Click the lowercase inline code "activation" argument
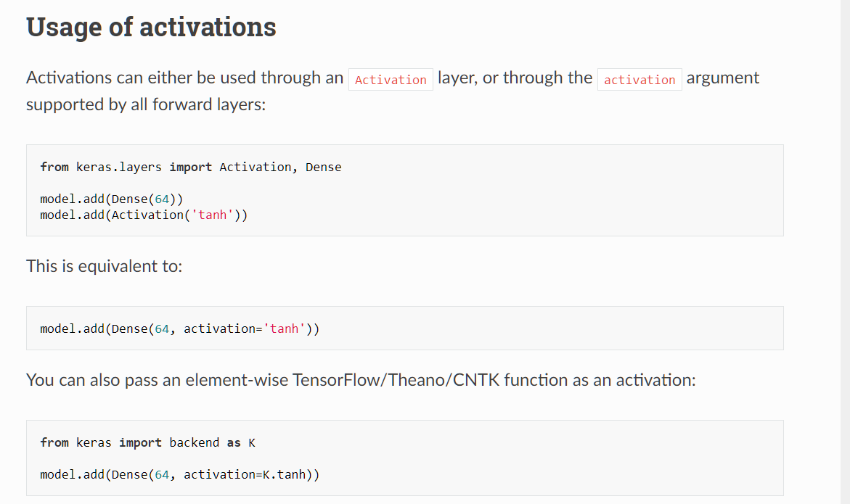Screen dimensions: 850x504 point(639,80)
